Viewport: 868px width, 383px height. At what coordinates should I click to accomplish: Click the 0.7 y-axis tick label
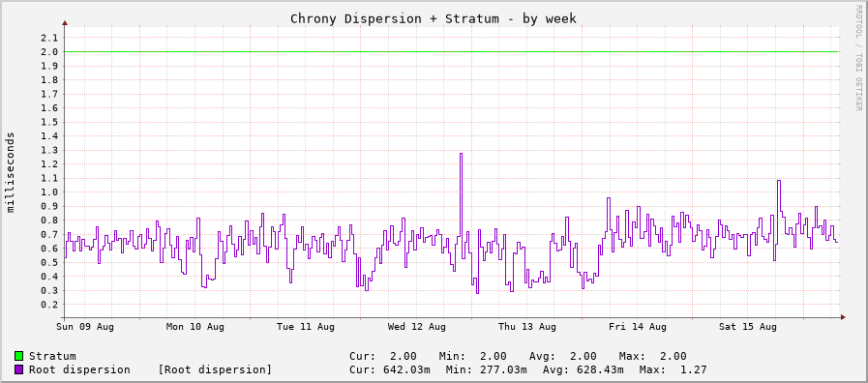(x=49, y=234)
